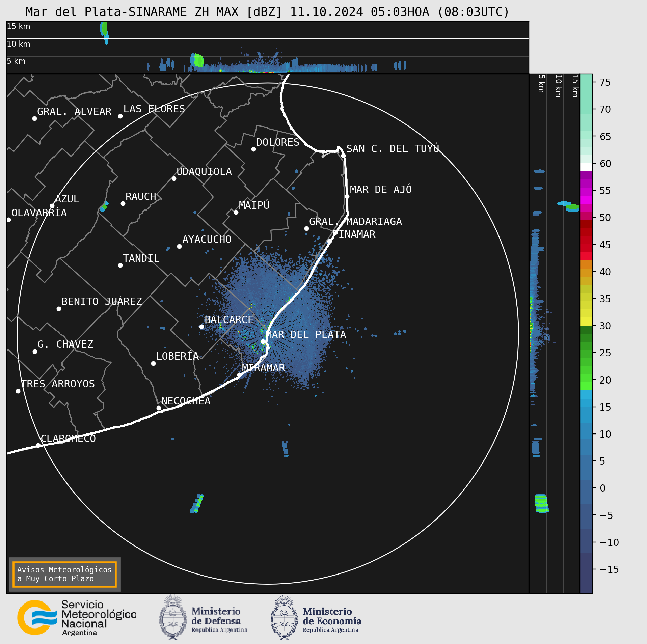Screen dimensions: 647x644
Task: Click the Servicio Meteorológico Nacional logo
Action: (x=77, y=617)
